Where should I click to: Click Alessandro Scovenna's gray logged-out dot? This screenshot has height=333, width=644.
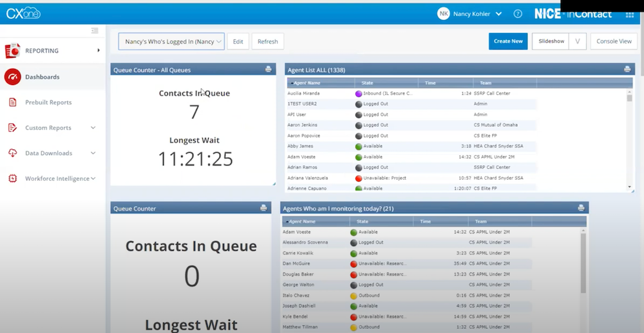coord(354,243)
